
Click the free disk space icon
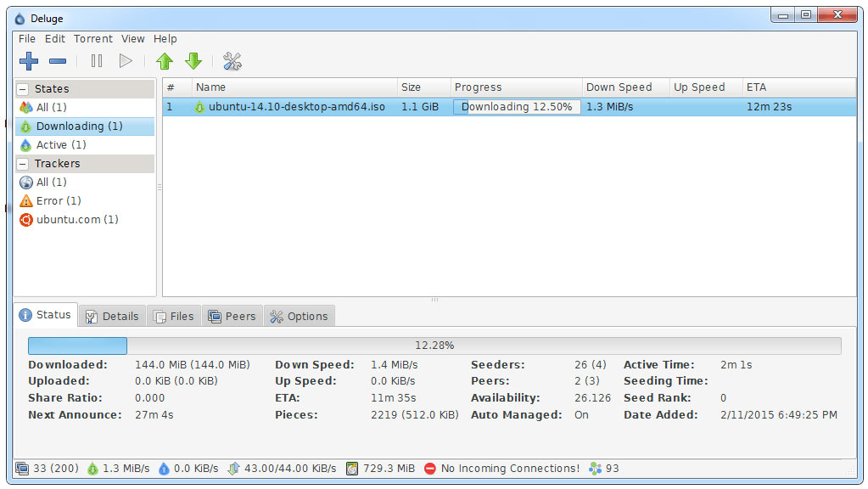(352, 469)
